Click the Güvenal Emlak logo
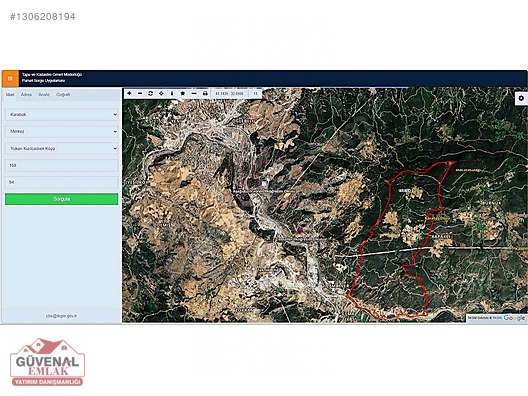 (x=47, y=362)
